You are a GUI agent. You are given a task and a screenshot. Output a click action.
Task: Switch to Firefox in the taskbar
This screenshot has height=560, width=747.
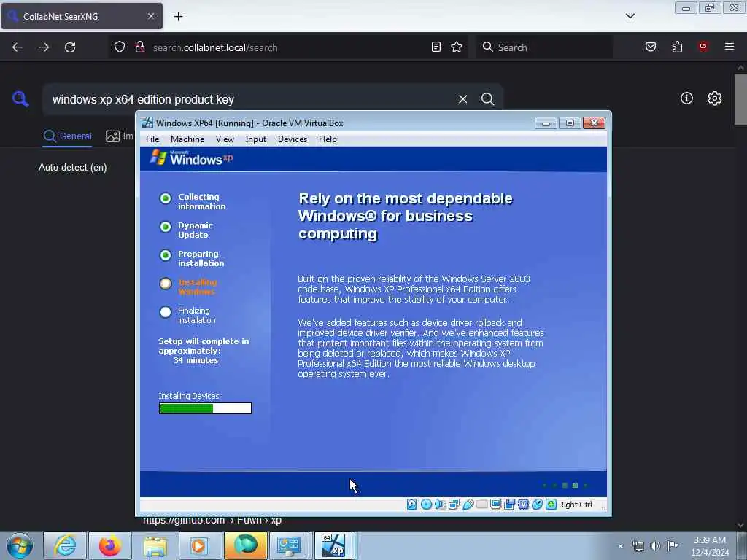tap(110, 545)
